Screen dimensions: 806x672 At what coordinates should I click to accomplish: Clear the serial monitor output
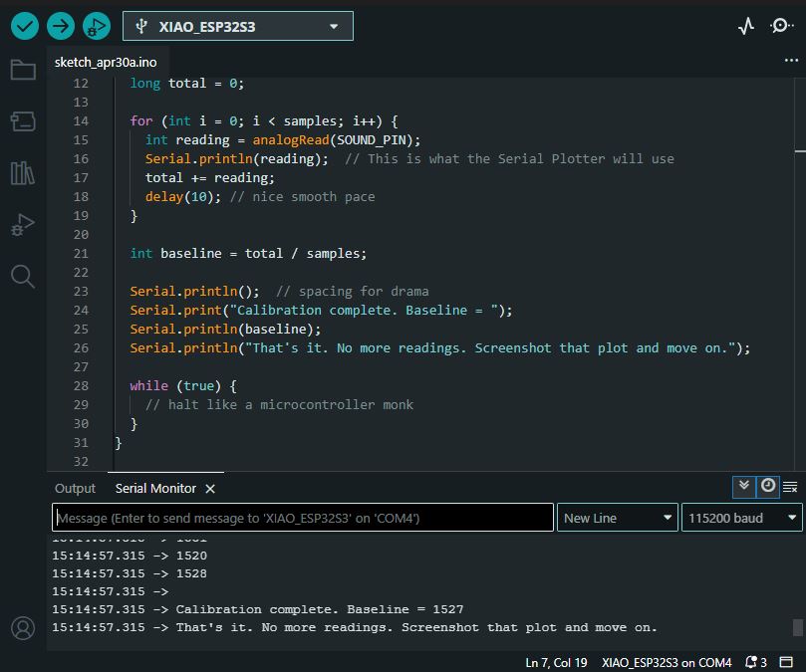[790, 487]
